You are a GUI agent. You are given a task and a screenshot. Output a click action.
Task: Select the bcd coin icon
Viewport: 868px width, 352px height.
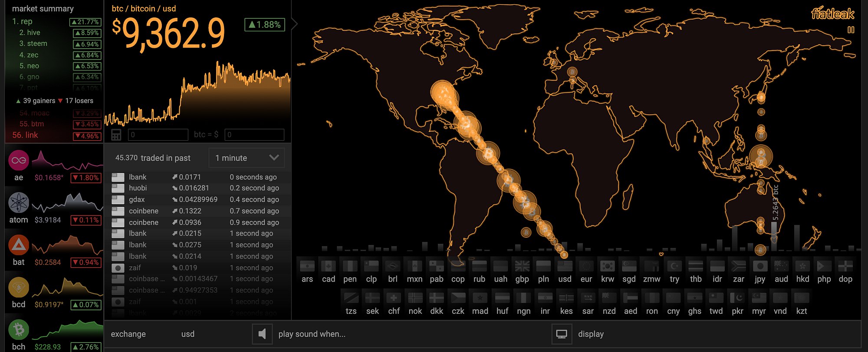point(19,287)
